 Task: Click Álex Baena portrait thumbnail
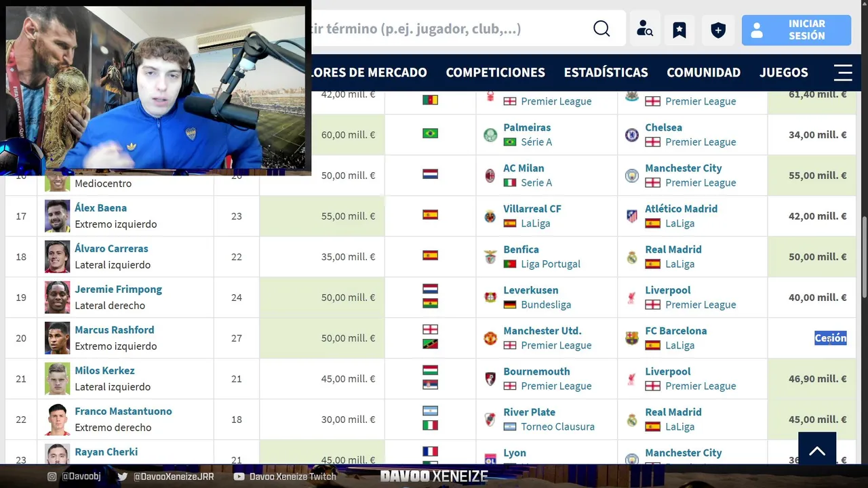tap(58, 216)
